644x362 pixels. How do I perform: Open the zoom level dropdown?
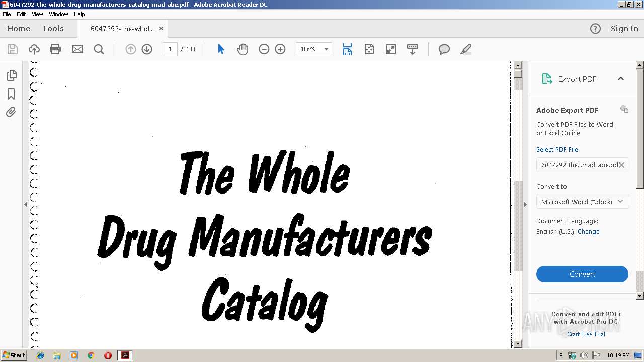(x=326, y=49)
